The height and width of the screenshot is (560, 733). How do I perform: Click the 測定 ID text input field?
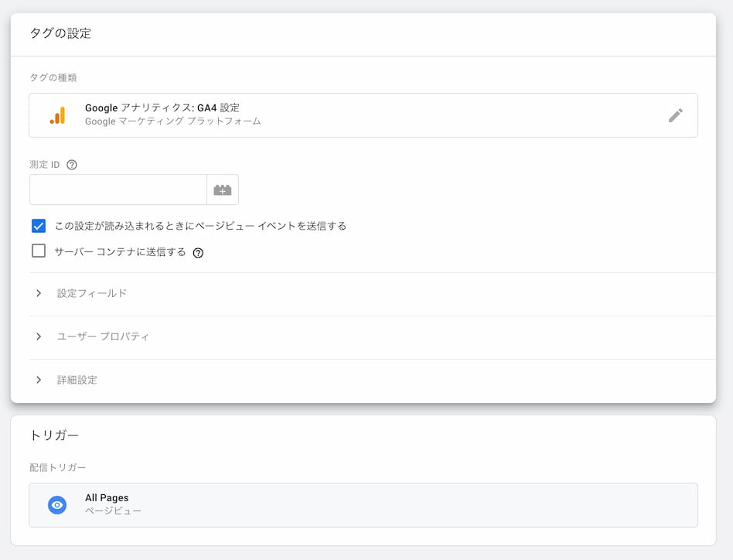118,190
